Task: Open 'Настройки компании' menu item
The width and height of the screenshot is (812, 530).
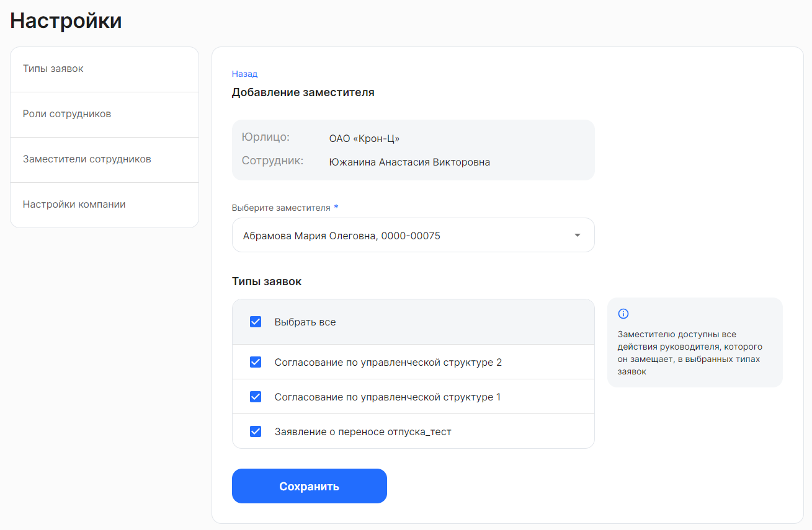Action: point(105,205)
